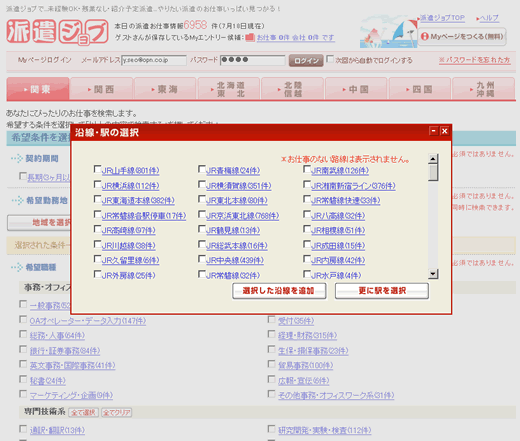This screenshot has width=520, height=441.
Task: Select the 関西 region tab
Action: (102, 88)
